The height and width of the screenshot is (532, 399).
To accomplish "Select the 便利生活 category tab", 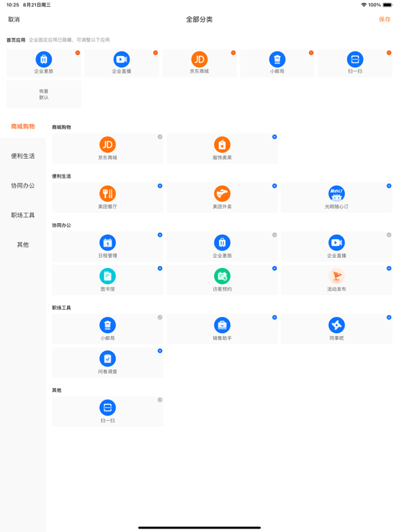I will coord(23,156).
